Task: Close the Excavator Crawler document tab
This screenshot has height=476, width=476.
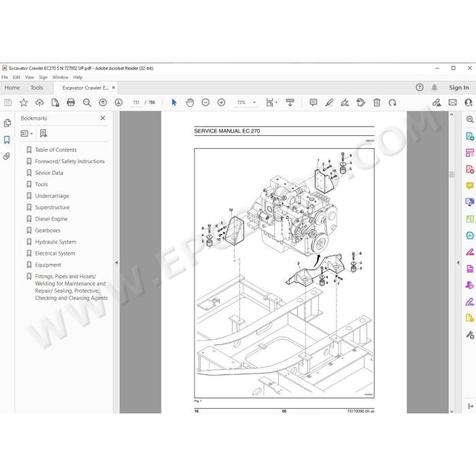Action: tap(114, 88)
